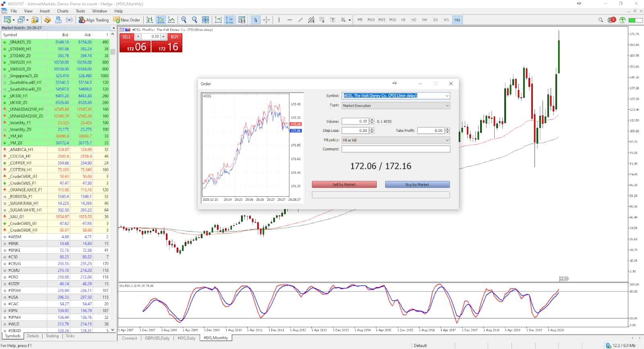This screenshot has height=349, width=644.
Task: Click the Take Profit spinner
Action: pyautogui.click(x=447, y=130)
